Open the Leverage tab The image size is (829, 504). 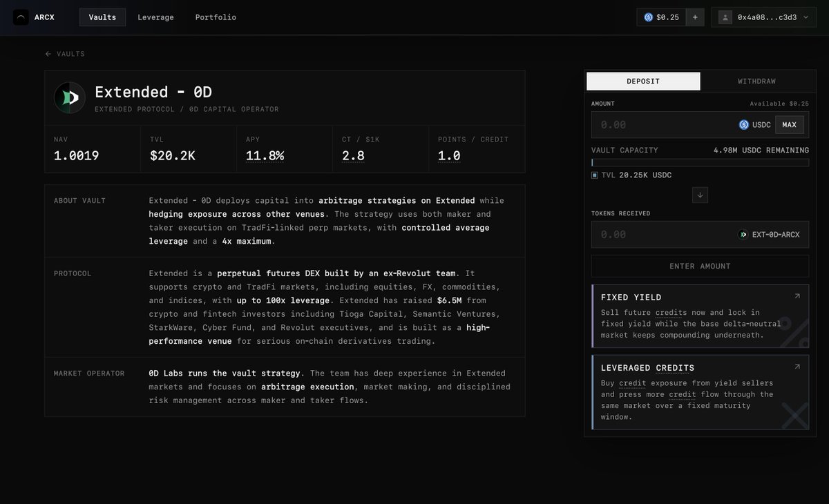tap(155, 17)
